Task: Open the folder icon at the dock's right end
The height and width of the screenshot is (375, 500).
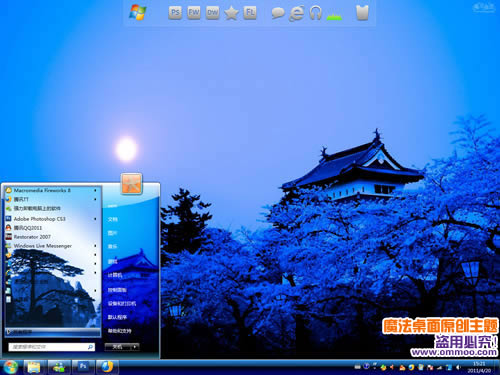Action: point(362,13)
